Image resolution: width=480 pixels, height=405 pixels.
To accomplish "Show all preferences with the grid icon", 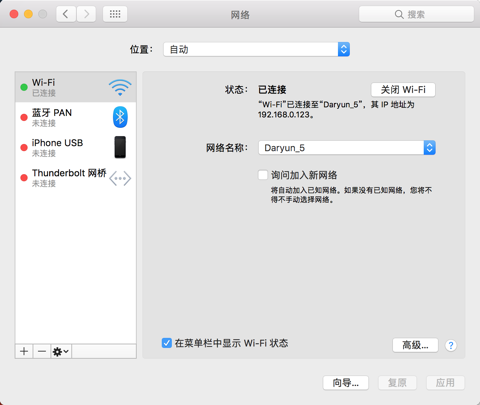I will 115,14.
